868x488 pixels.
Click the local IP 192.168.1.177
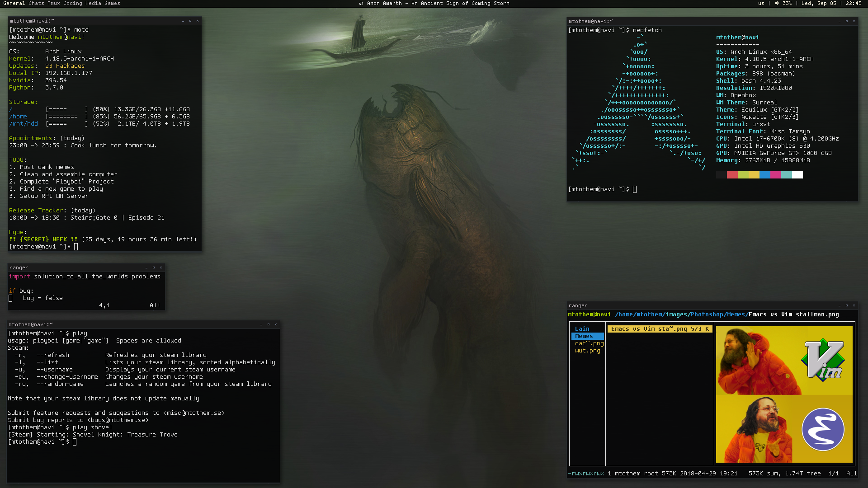click(x=69, y=73)
